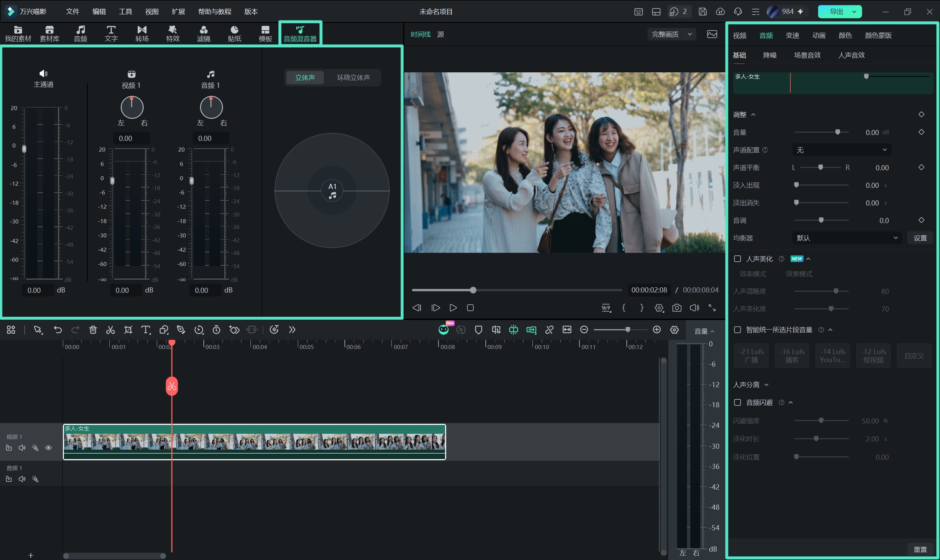Click the stop button in preview
940x560 pixels.
point(470,308)
